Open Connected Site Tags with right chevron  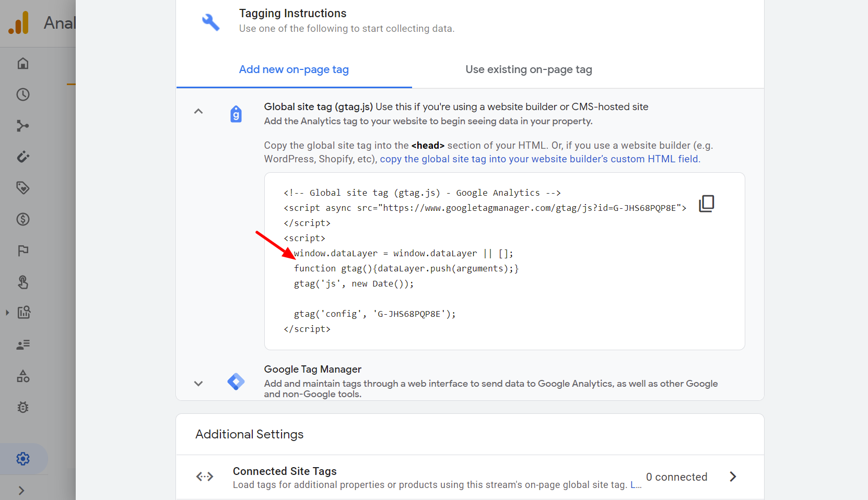[733, 477]
